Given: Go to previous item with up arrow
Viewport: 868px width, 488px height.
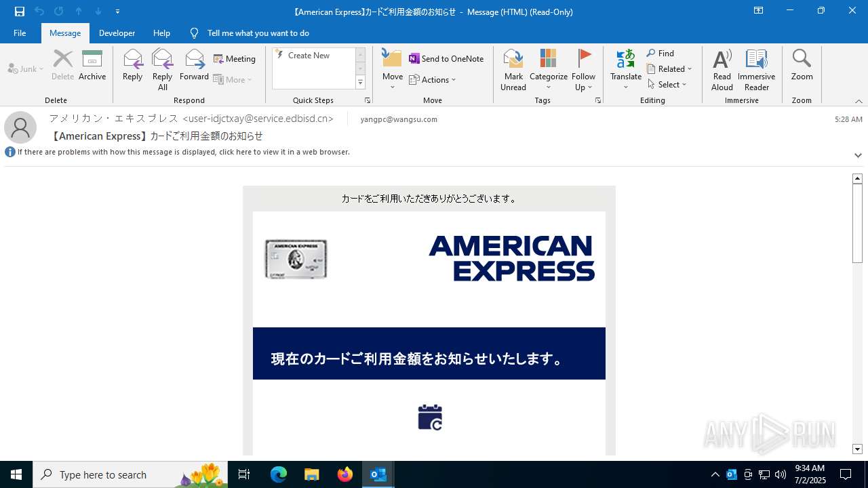Looking at the screenshot, I should (x=79, y=12).
